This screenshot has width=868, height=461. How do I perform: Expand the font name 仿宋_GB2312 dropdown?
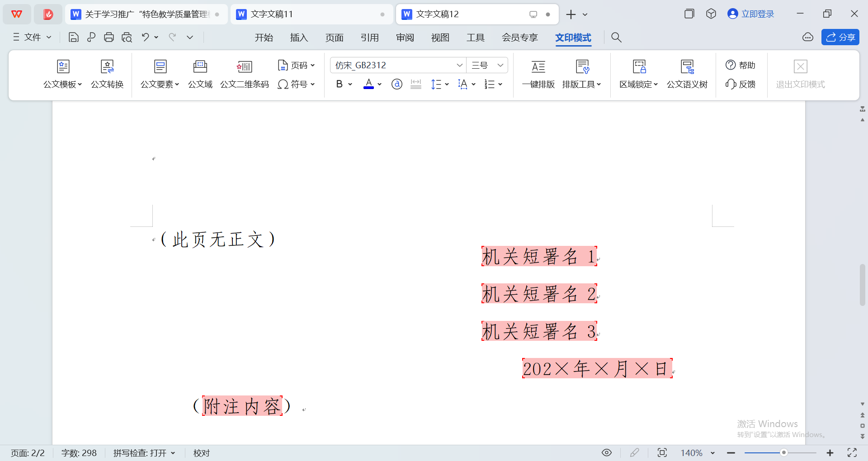(459, 66)
